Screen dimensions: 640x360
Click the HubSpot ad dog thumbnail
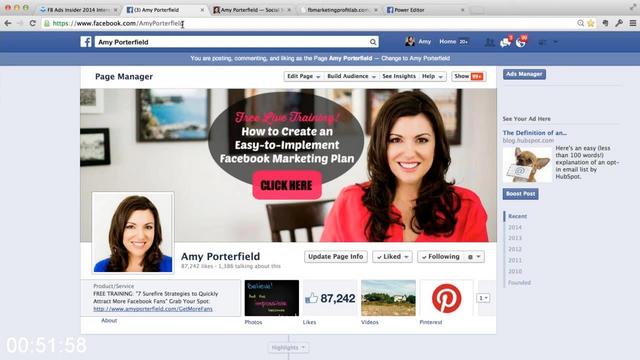click(x=527, y=164)
